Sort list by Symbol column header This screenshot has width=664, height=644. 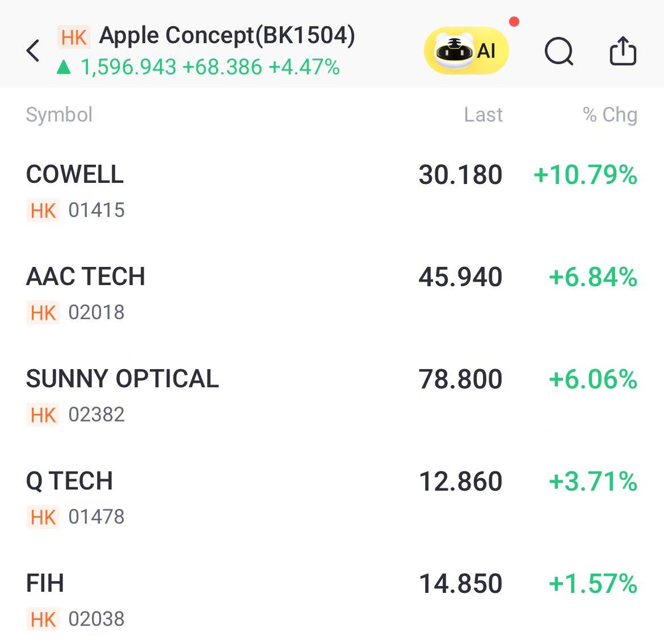(59, 114)
